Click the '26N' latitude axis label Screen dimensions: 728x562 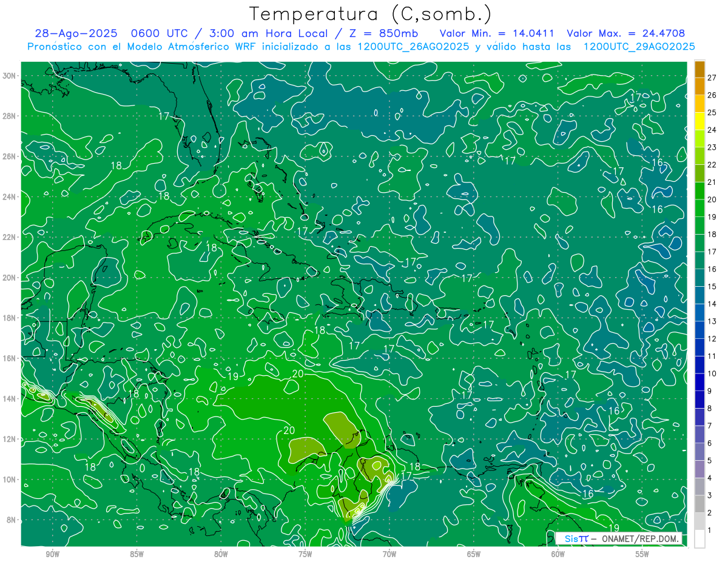(10, 156)
